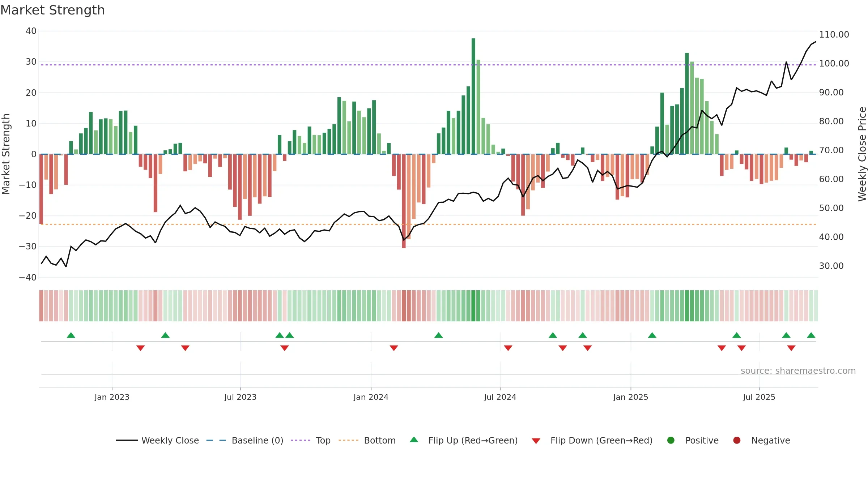Image resolution: width=868 pixels, height=488 pixels.
Task: Click the 'Jan 2023' date axis label
Action: coord(112,397)
